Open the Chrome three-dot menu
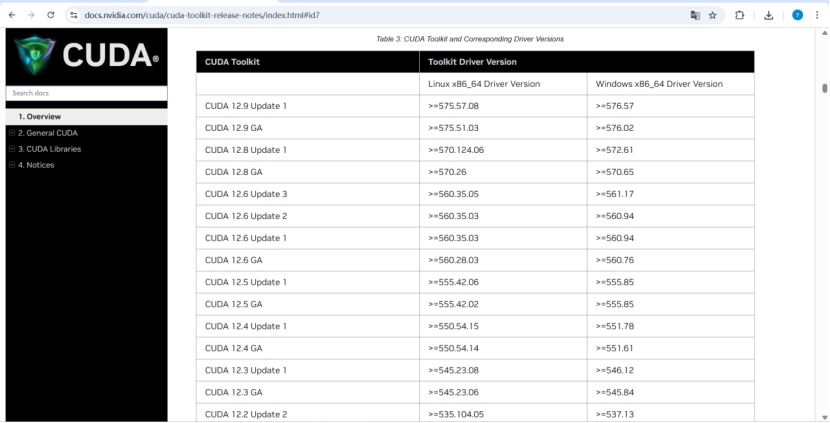Viewport: 830px width, 423px height. coord(817,15)
